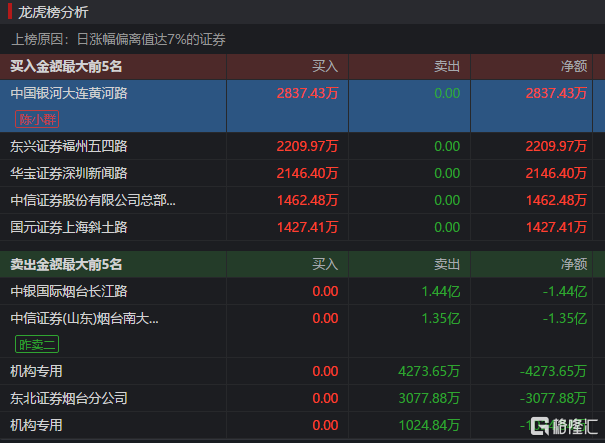
Task: Click the 卖出金额最大前5名 header
Action: tap(66, 264)
